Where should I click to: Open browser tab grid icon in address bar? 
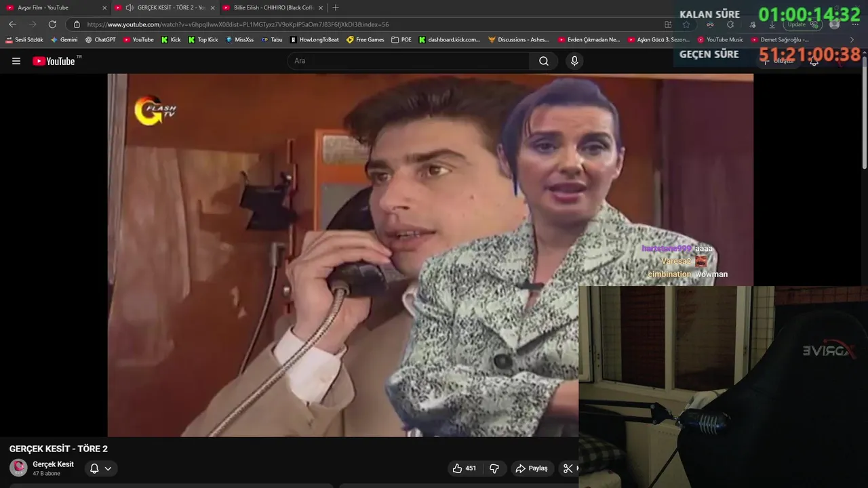pyautogui.click(x=668, y=24)
